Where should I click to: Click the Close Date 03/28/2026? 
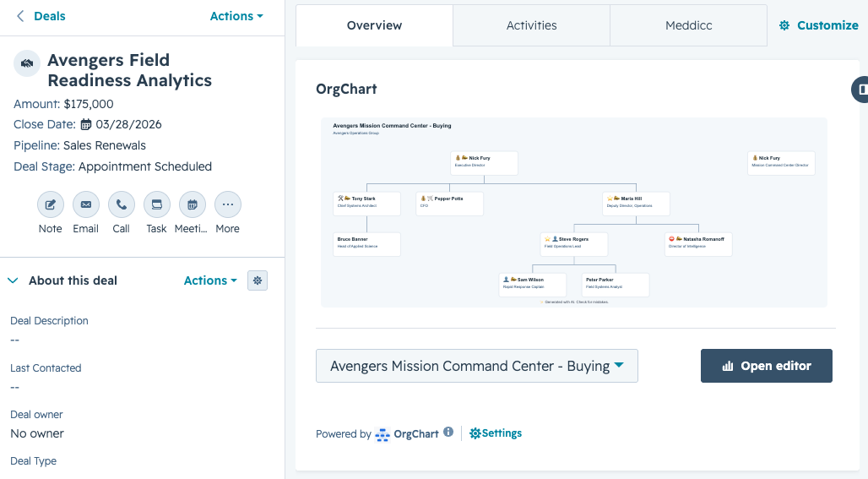[x=128, y=124]
